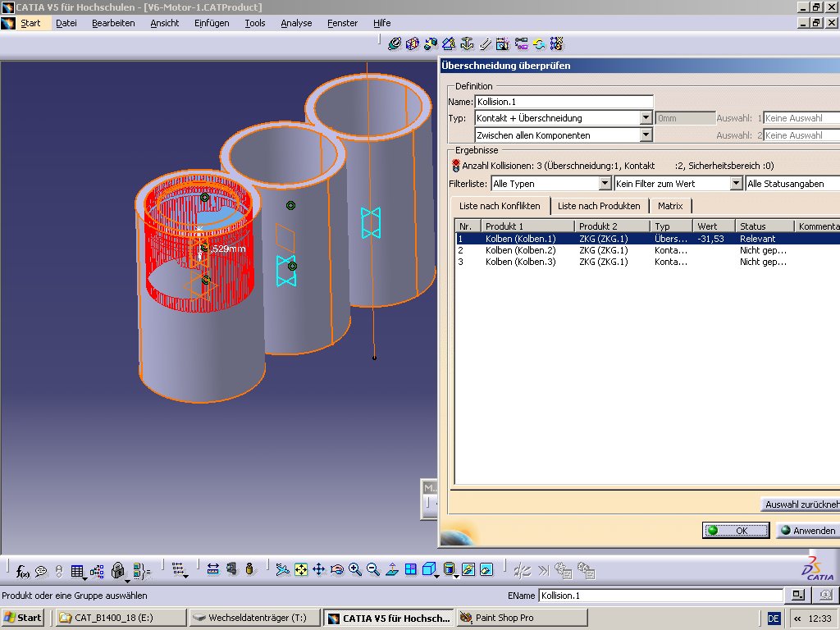The image size is (840, 630).
Task: Click the Change Constraint arrows icon
Action: pos(540,44)
